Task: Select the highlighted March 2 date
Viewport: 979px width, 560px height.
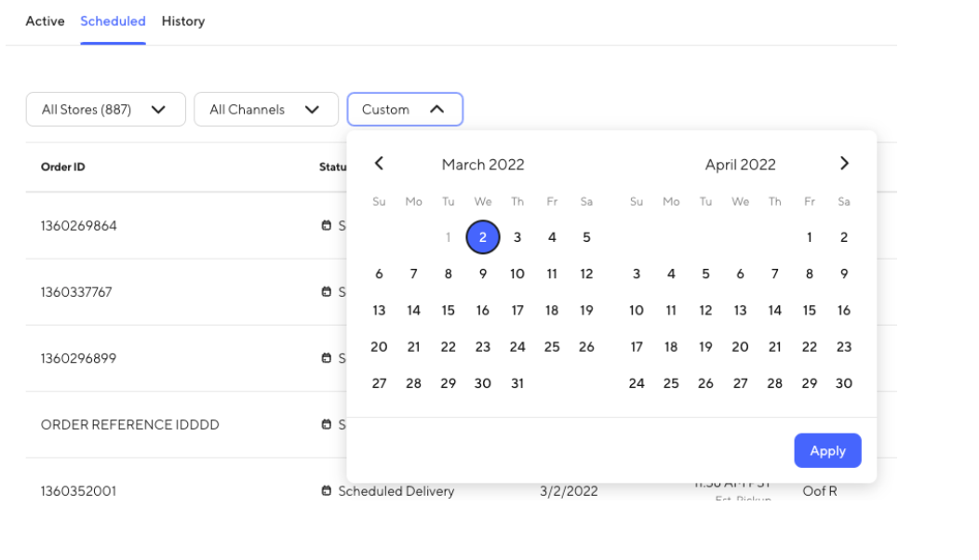Action: tap(483, 237)
